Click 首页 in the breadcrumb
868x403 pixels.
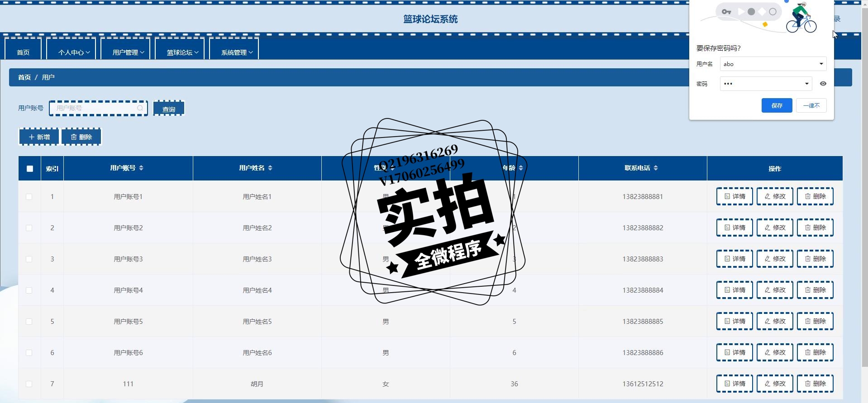[24, 77]
